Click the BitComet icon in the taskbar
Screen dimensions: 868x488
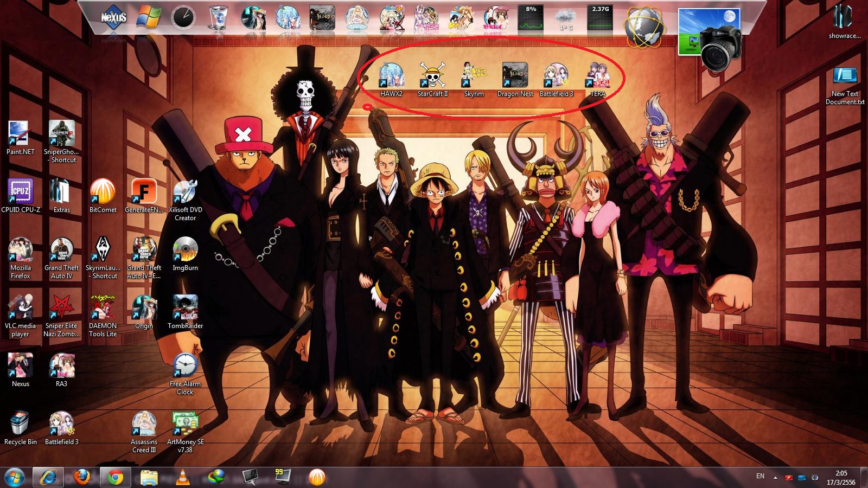[x=317, y=477]
